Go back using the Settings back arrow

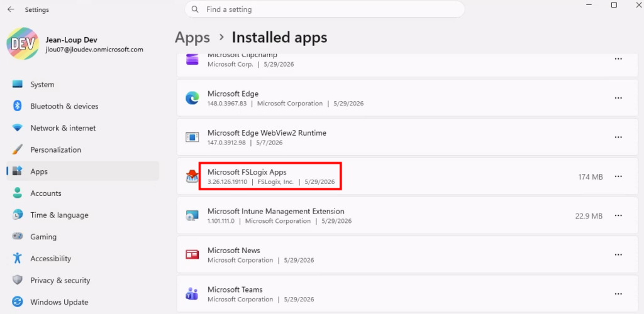[11, 9]
